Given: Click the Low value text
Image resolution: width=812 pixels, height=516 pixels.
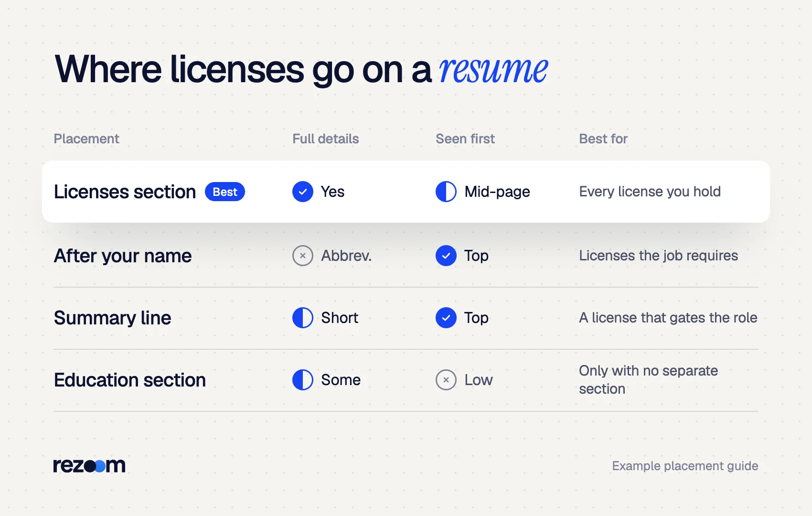Looking at the screenshot, I should (479, 380).
